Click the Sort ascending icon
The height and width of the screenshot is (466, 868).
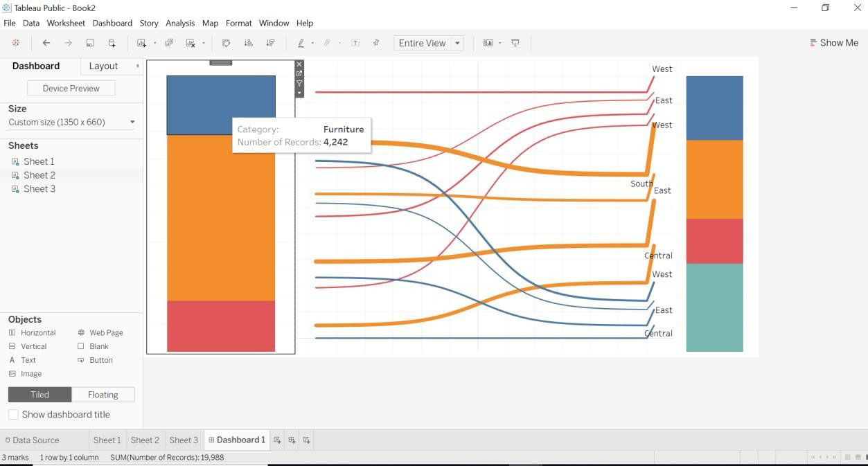248,43
